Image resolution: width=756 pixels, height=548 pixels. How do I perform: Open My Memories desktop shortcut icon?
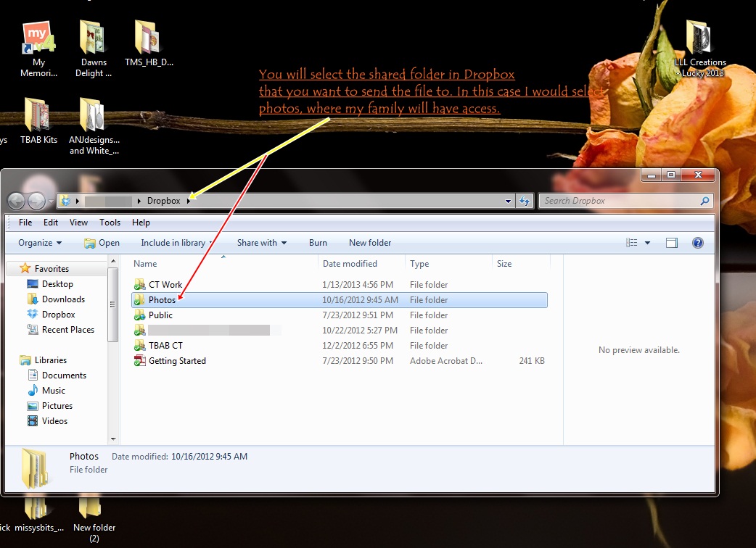point(38,41)
